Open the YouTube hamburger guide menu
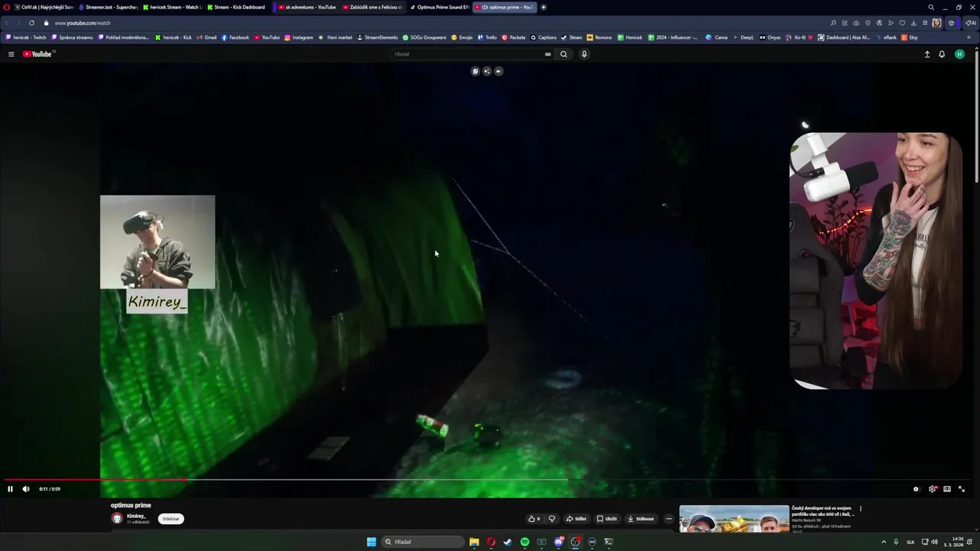 11,54
